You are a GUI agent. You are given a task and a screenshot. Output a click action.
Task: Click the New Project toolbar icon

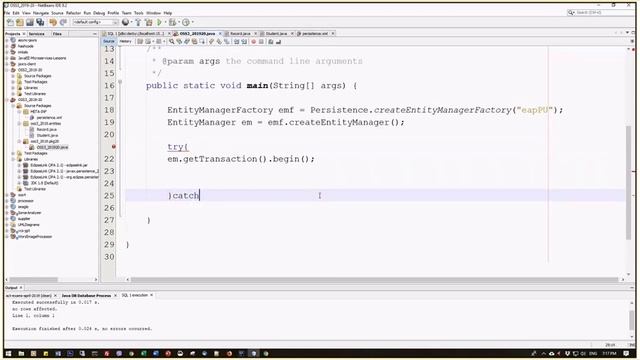click(x=20, y=22)
